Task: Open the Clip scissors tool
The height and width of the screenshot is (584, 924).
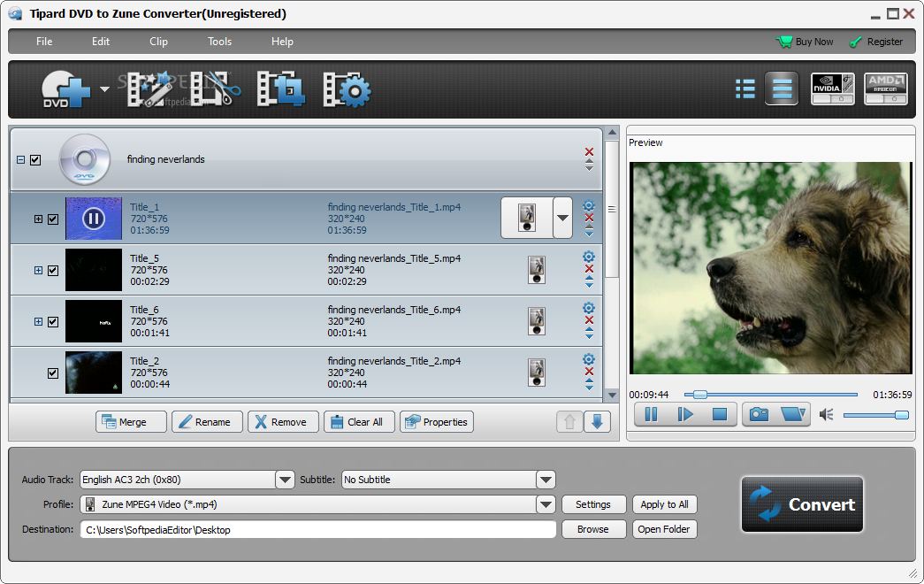Action: (216, 89)
